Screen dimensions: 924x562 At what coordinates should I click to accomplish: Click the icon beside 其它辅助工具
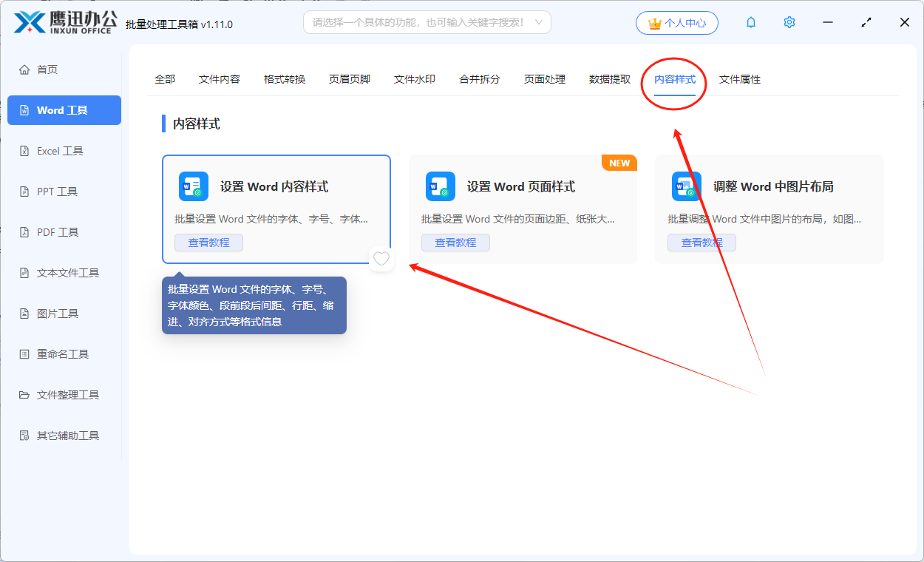click(24, 436)
